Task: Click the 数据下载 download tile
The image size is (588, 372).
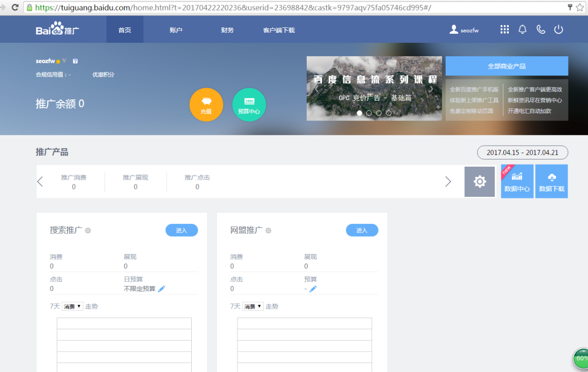Action: pos(552,182)
